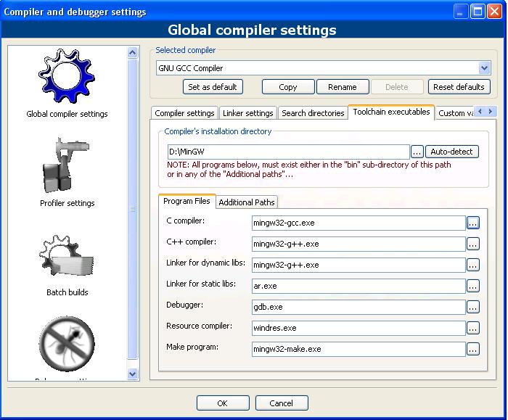Minimize the Compiler and debugger settings window
Screen dimensions: 508x420
[x=460, y=12]
